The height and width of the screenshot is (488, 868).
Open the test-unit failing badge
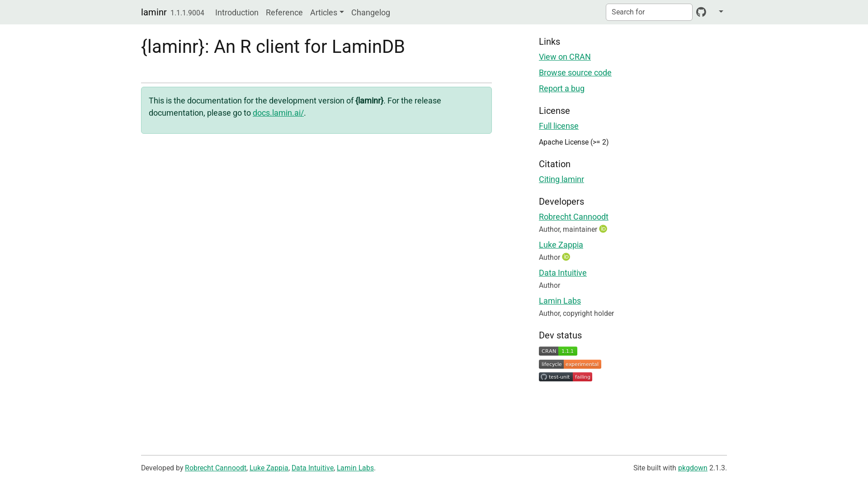(566, 377)
